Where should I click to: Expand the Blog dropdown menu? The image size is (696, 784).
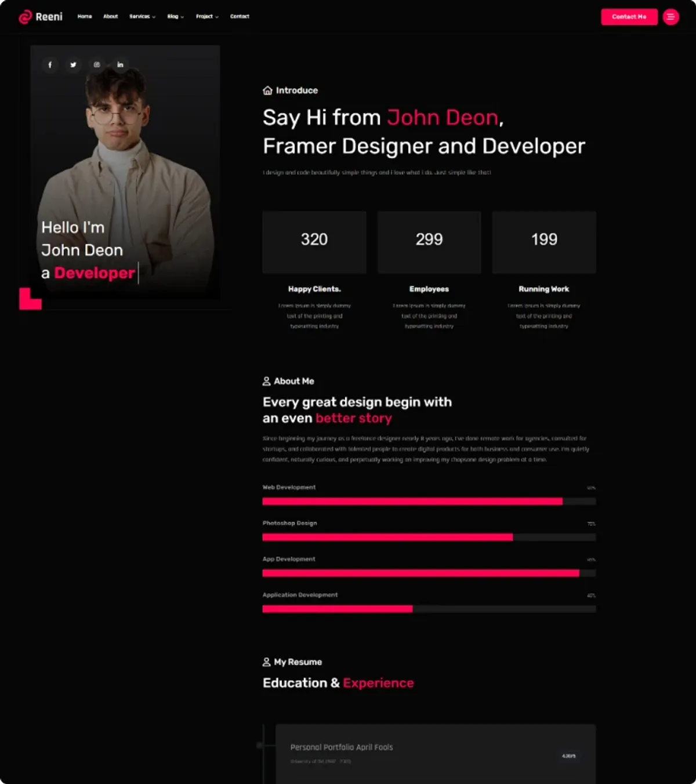(175, 17)
